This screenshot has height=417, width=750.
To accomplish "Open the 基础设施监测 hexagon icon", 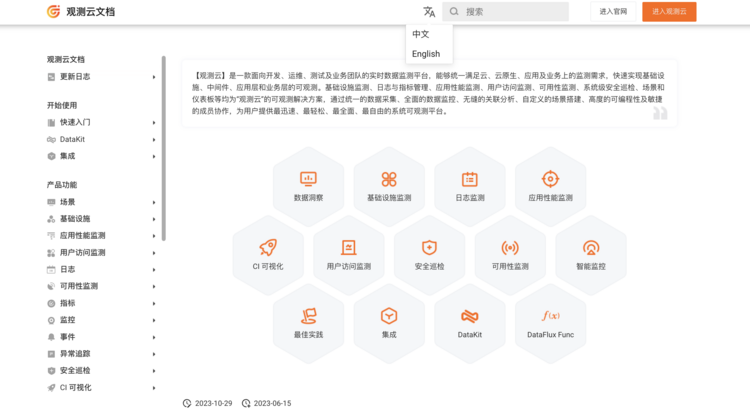I will click(389, 179).
